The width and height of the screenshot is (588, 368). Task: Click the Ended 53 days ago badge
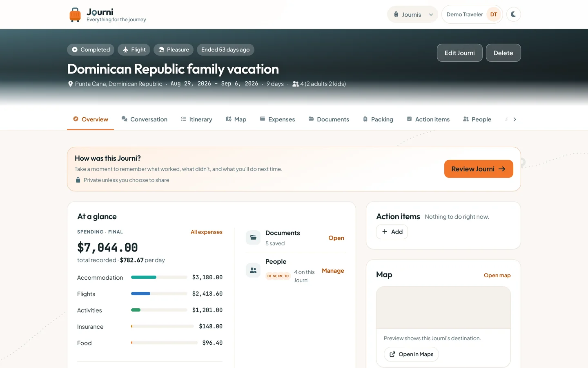225,49
